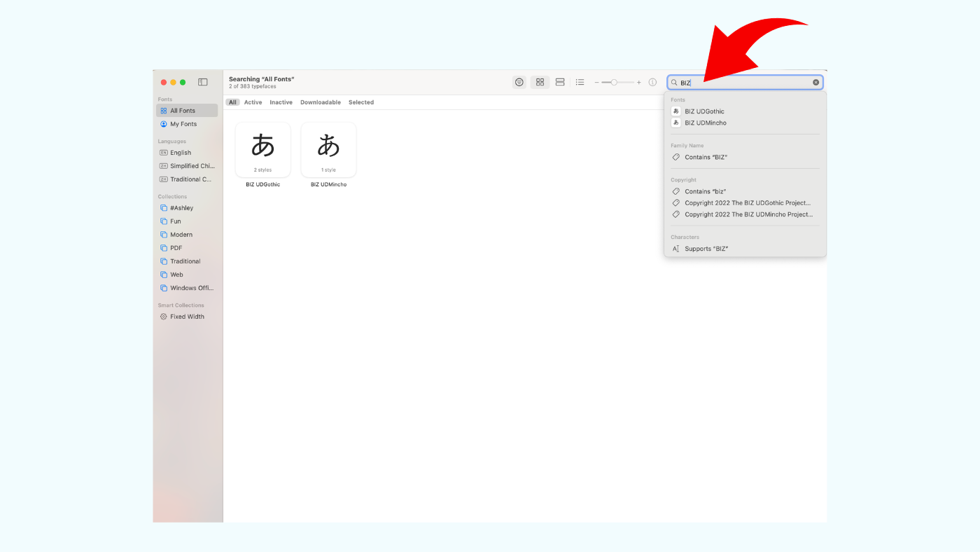
Task: Show Inactive fonts filter
Action: coord(281,102)
